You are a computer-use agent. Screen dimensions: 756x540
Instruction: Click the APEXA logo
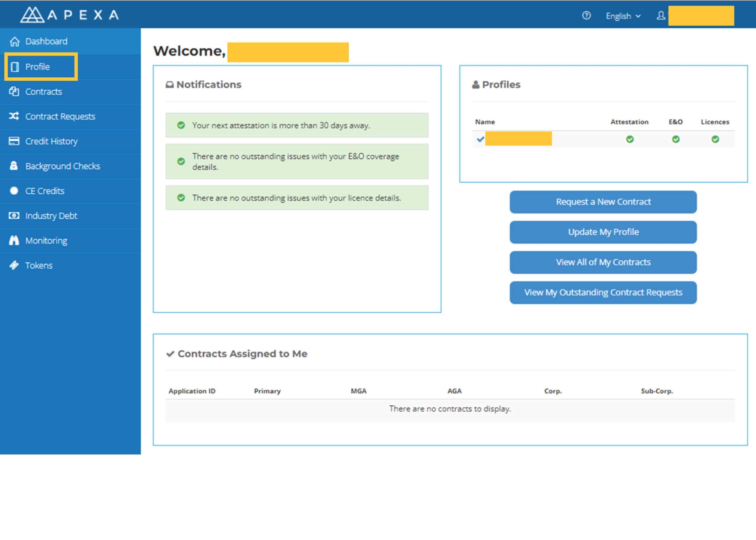(69, 15)
